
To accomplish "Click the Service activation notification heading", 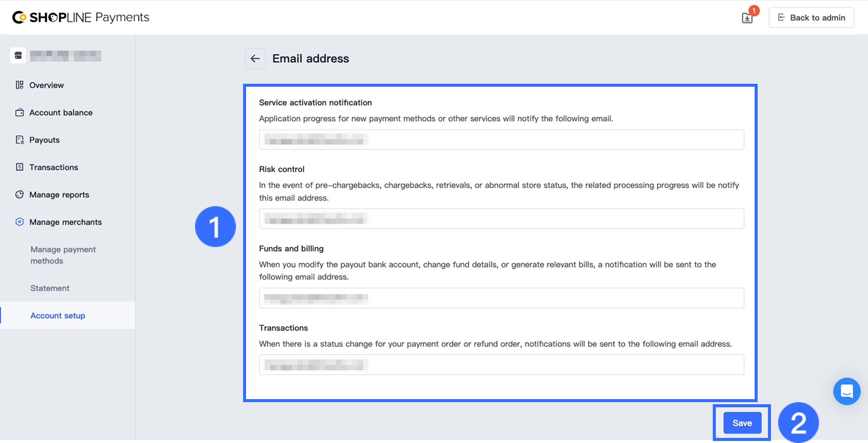I will 316,103.
